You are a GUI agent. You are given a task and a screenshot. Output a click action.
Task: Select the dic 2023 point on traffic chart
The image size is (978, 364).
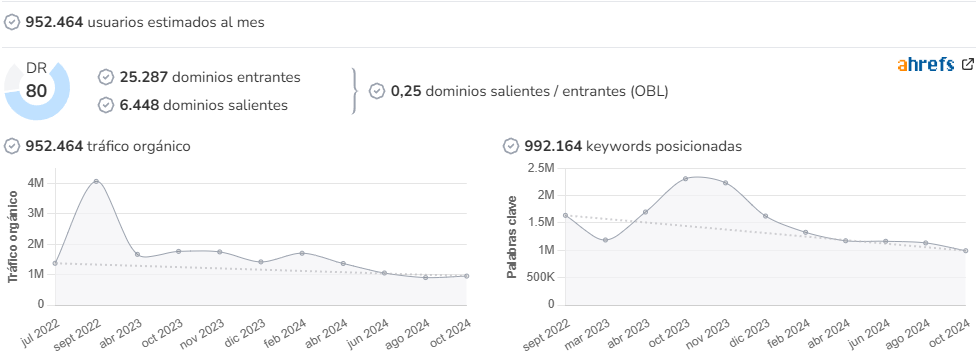coord(261,262)
